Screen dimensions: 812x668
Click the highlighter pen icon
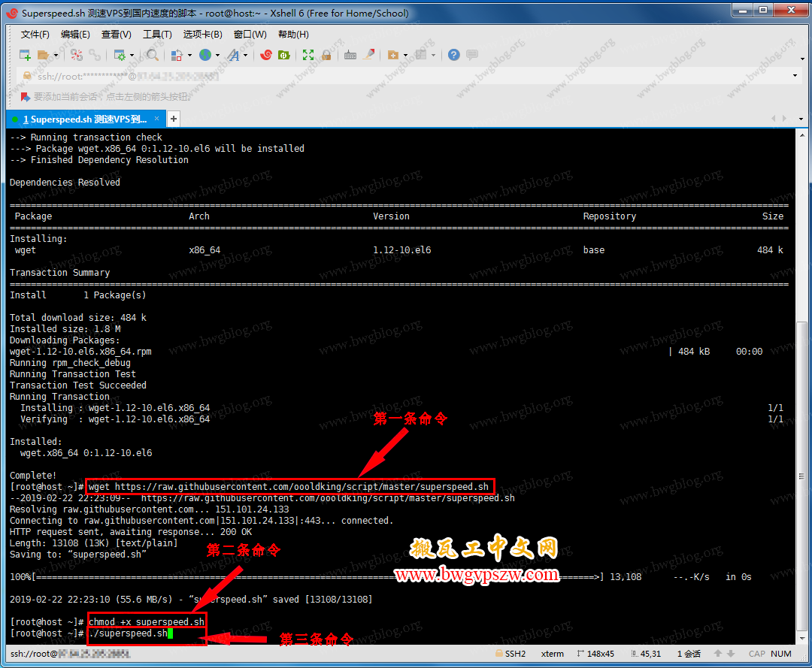pos(368,54)
